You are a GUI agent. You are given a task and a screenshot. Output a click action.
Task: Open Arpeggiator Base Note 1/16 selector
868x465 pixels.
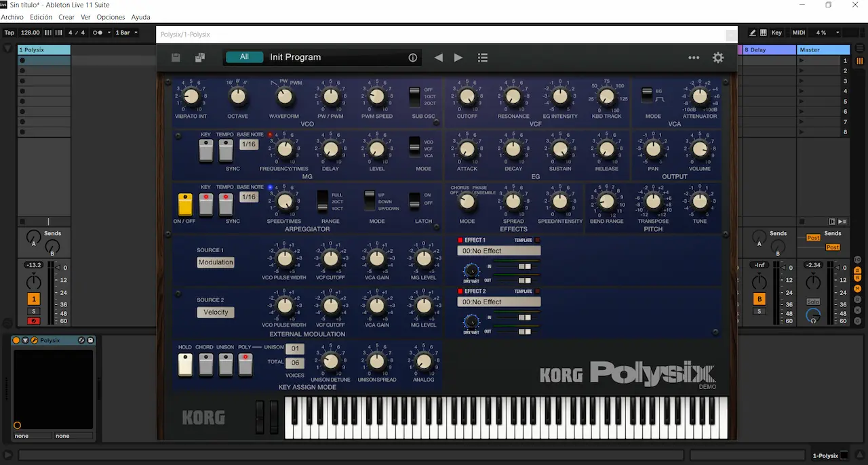249,197
